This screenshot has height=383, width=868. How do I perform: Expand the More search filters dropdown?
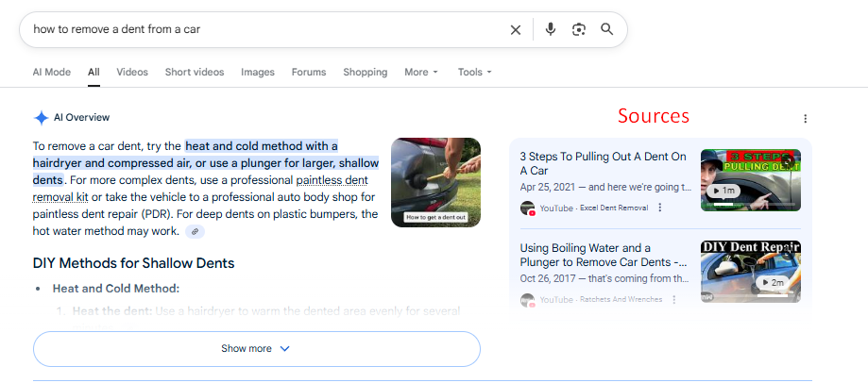(x=421, y=72)
